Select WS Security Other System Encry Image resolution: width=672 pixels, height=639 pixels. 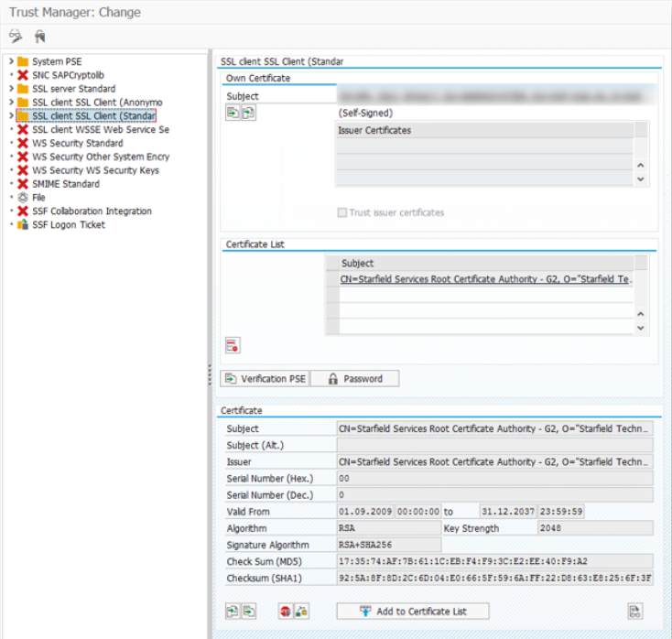pos(101,157)
